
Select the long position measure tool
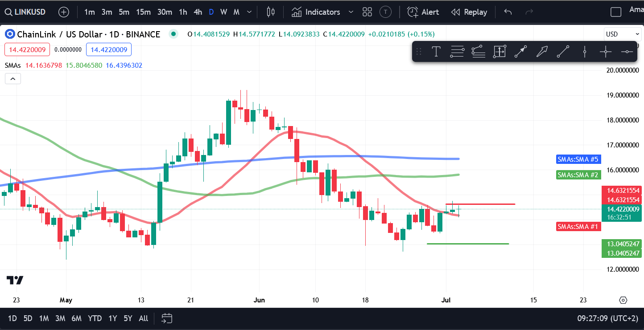(x=500, y=52)
